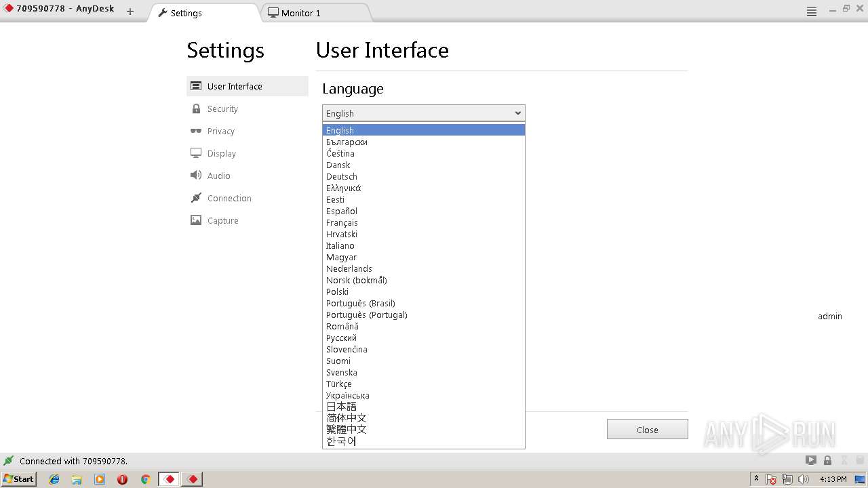Open Google Chrome from the taskbar
Screen dimensions: 868x488
(145, 479)
